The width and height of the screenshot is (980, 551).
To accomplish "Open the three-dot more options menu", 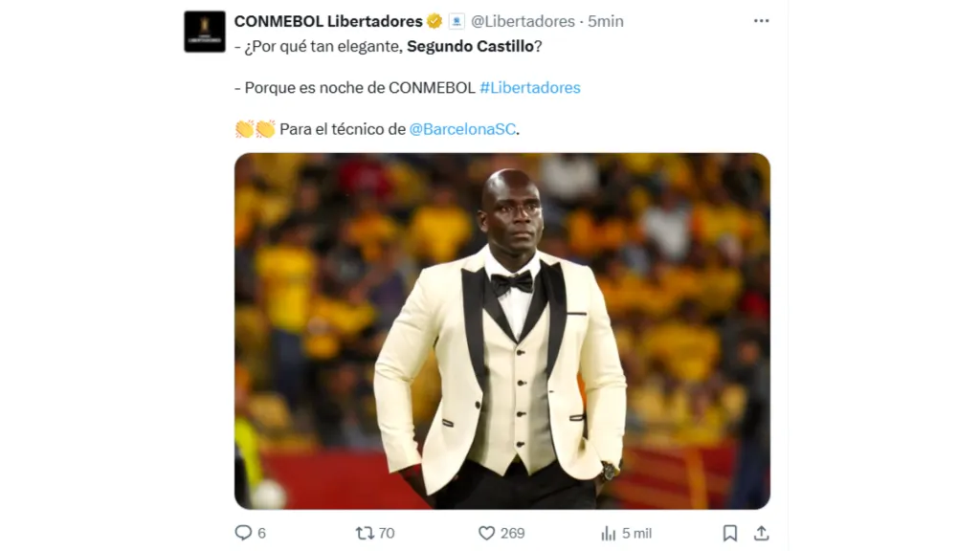I will click(761, 21).
